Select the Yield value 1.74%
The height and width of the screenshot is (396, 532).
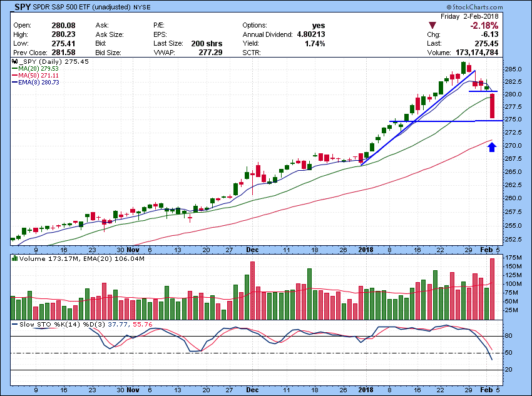(x=315, y=44)
